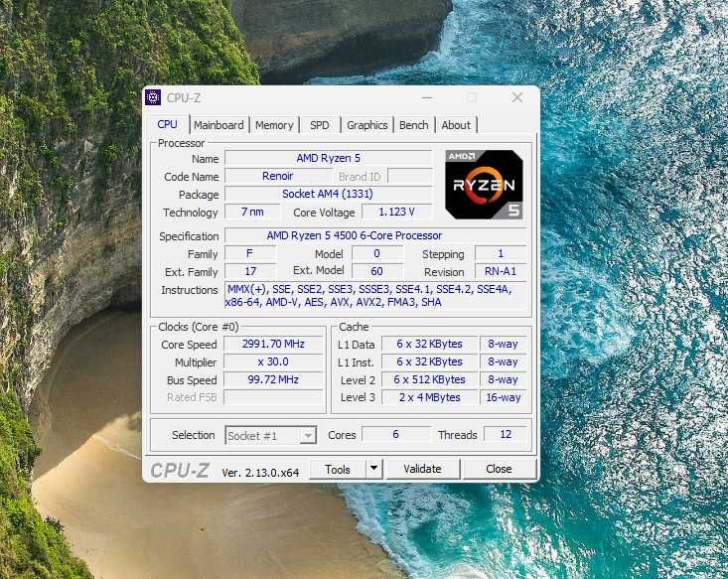This screenshot has height=579, width=728.
Task: Click the Technology value 7 nm
Action: tap(252, 212)
